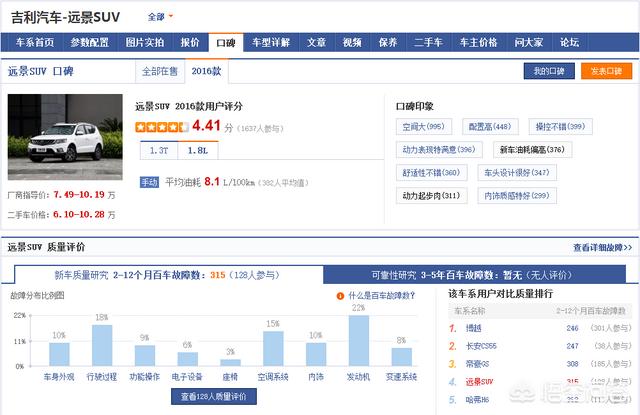The height and width of the screenshot is (415, 640).
Task: Open 文章 tab
Action: click(316, 42)
